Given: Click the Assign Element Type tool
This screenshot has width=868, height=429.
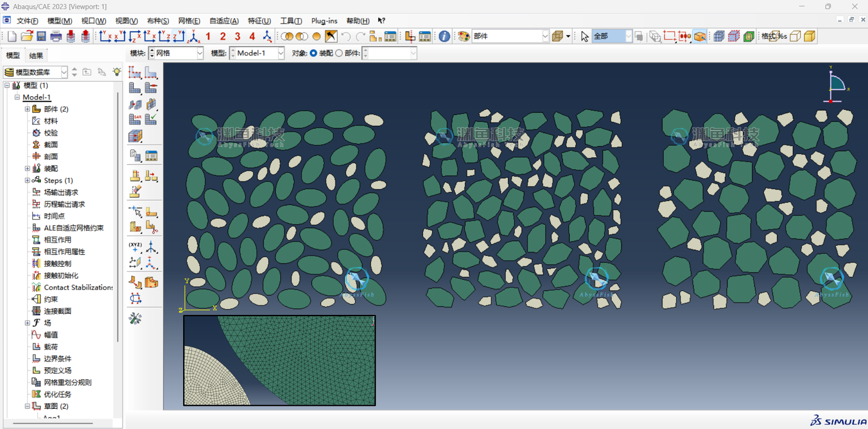Looking at the screenshot, I should (x=135, y=119).
